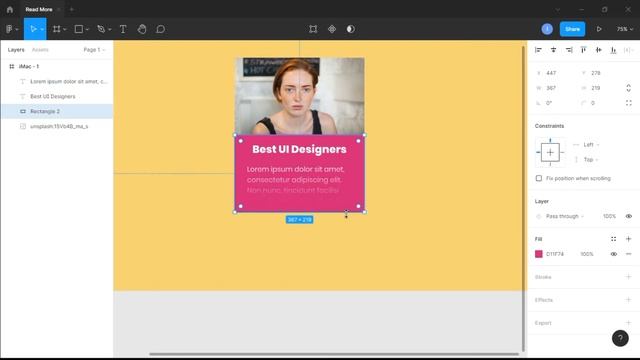Viewport: 640px width, 360px height.
Task: Open Pen tool dropdown arrow
Action: tap(109, 29)
